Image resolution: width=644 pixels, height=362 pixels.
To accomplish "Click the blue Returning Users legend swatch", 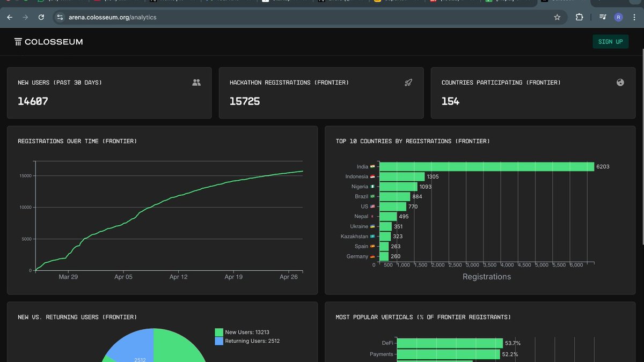I will point(219,341).
